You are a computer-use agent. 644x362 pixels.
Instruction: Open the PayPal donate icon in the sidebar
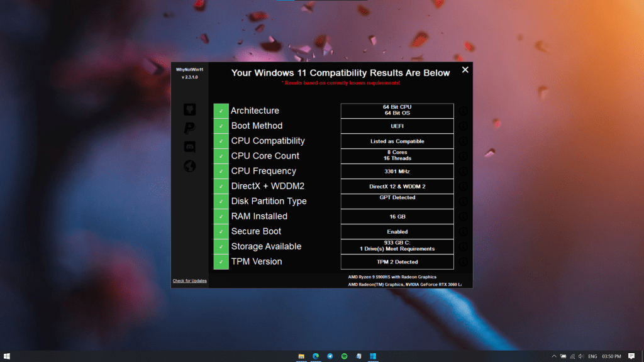point(189,128)
